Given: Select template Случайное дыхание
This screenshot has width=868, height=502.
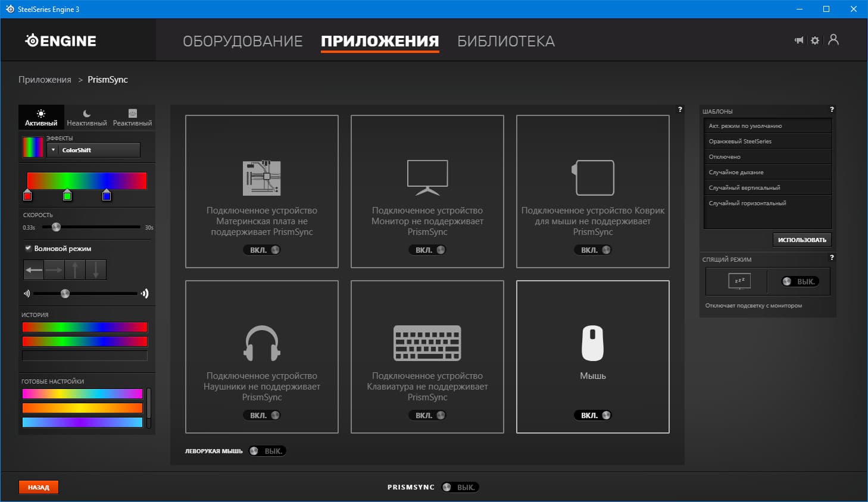Looking at the screenshot, I should click(x=767, y=172).
